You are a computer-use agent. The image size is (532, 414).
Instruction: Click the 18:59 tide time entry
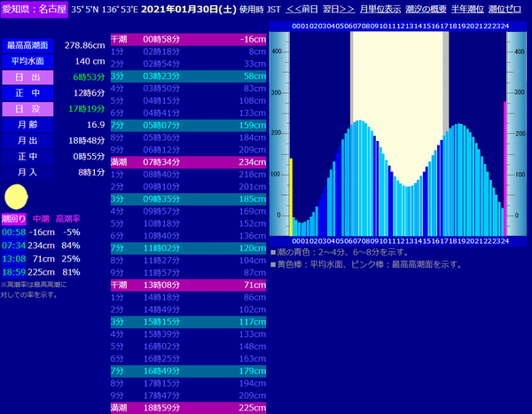pos(14,272)
